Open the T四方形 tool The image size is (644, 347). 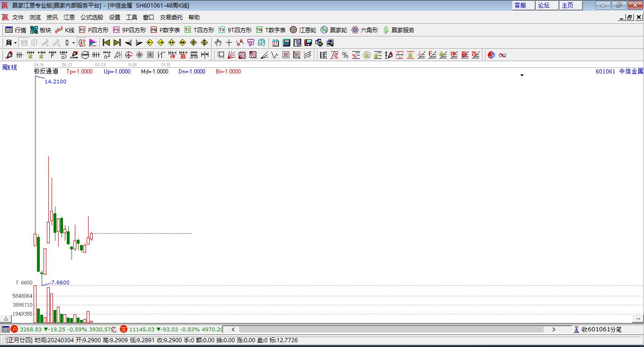coord(199,30)
